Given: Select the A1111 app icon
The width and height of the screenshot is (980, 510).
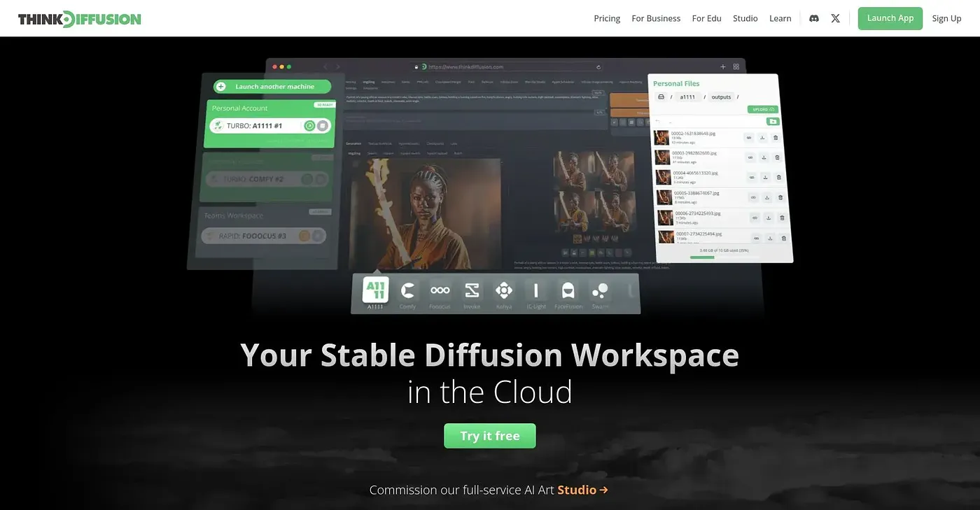Looking at the screenshot, I should (375, 290).
